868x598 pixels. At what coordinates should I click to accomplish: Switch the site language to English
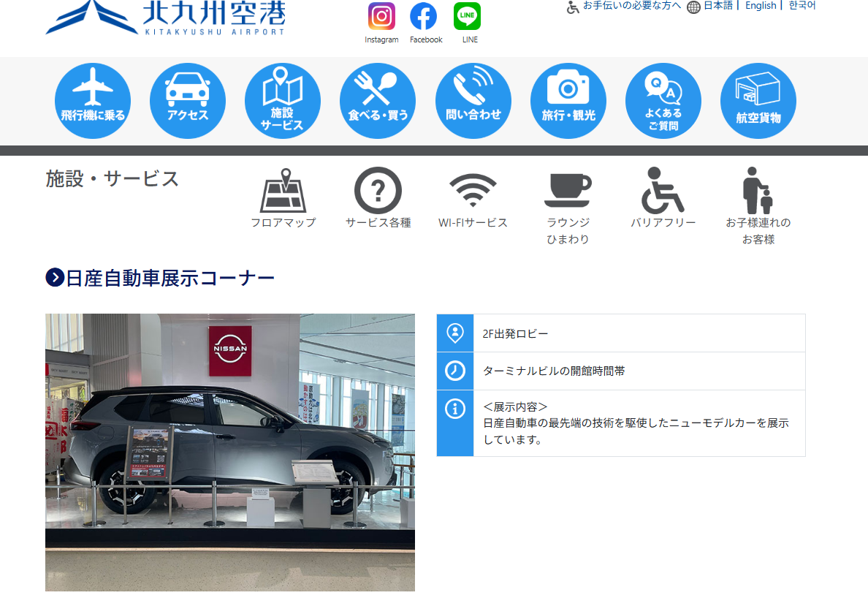pyautogui.click(x=761, y=6)
